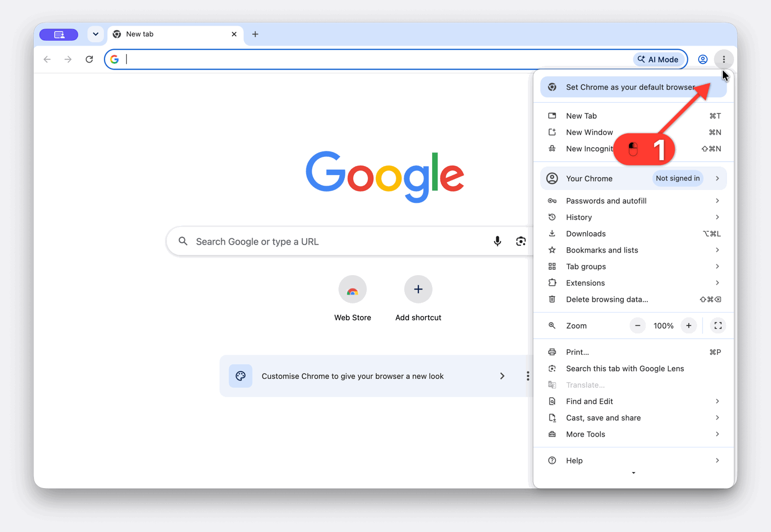771x532 pixels.
Task: Go back using the back arrow
Action: [x=47, y=59]
